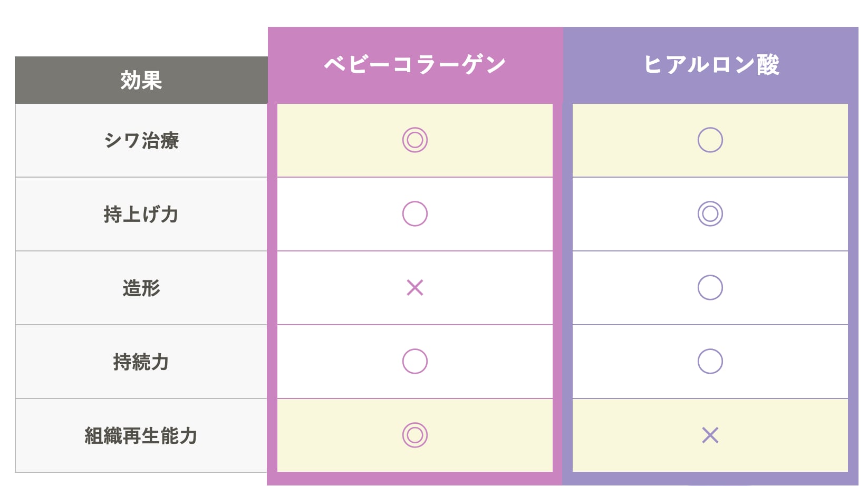Click the purple bottom border of ヒアルロン酸 column
Image resolution: width=868 pixels, height=486 pixels.
tap(710, 479)
